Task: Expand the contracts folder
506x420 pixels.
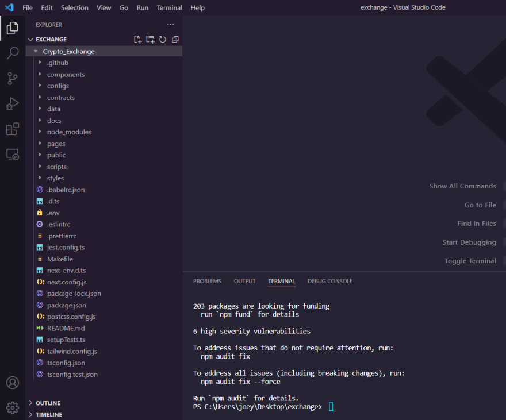Action: pos(40,97)
